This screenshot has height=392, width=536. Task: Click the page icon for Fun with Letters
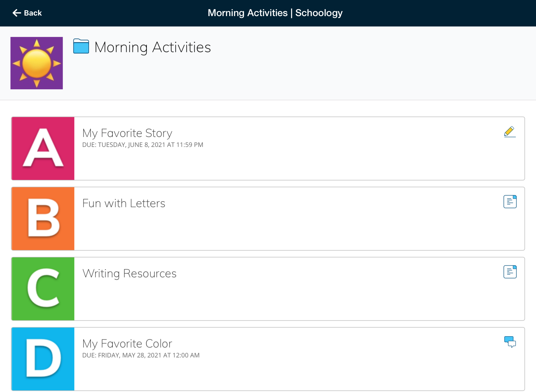tap(510, 202)
